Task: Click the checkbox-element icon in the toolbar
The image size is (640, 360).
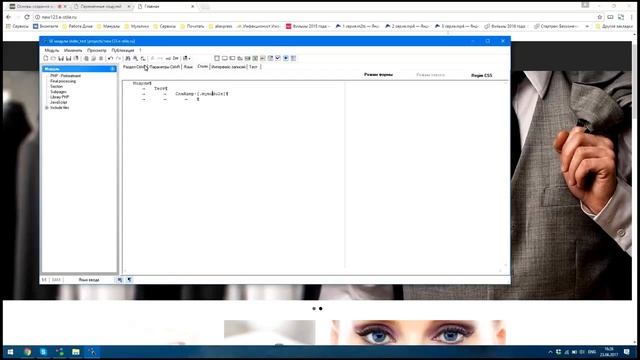Action: [x=278, y=58]
